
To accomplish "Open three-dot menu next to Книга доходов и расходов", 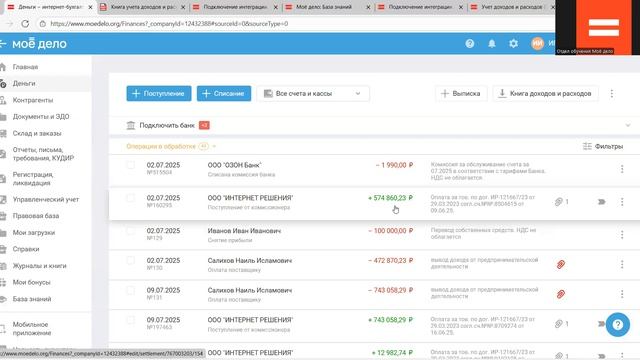I will coord(611,93).
